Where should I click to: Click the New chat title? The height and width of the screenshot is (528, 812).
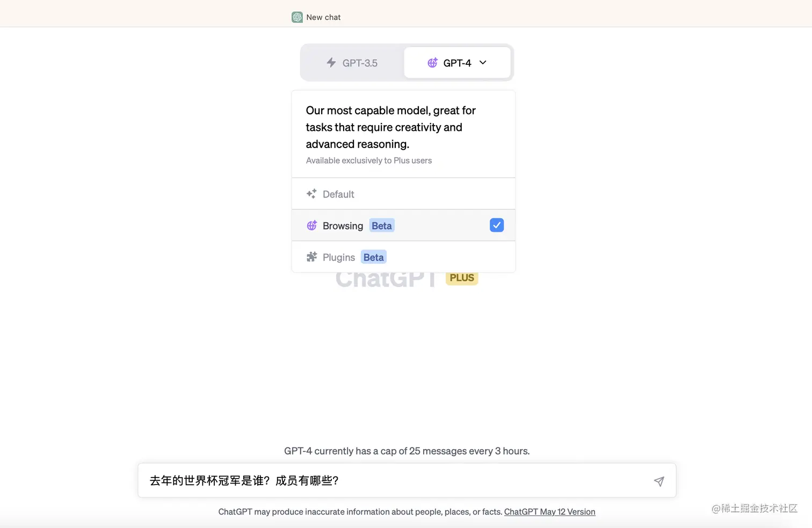[323, 17]
